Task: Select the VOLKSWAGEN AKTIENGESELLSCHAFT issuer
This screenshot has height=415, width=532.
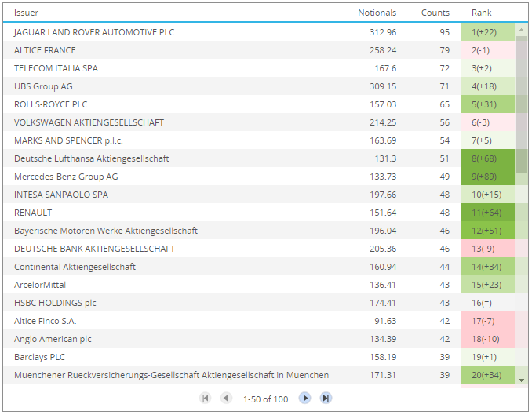Action: tap(89, 122)
